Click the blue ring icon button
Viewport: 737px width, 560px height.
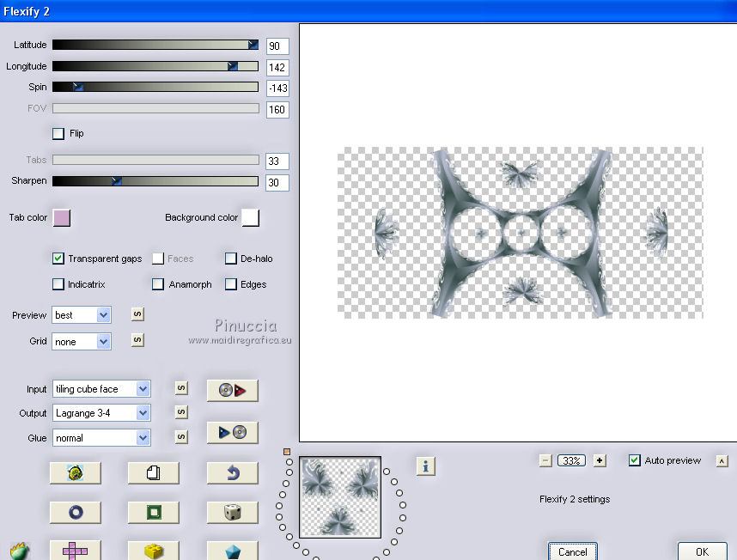[x=76, y=512]
